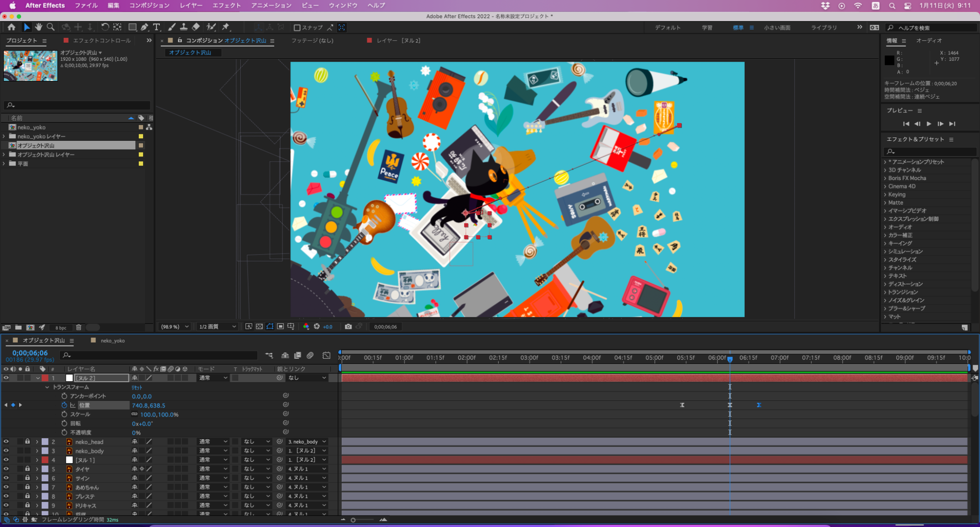Toggle transparency grid in viewer
This screenshot has width=980, height=527.
[259, 327]
